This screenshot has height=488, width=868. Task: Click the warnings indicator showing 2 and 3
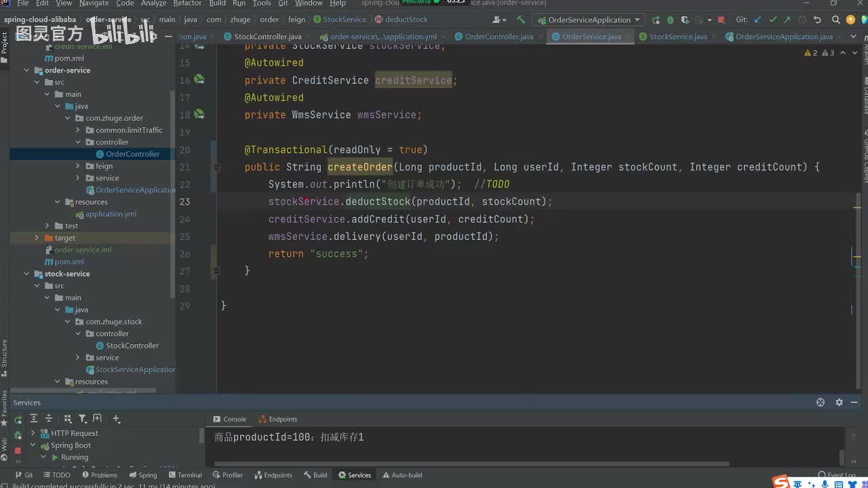pos(819,52)
